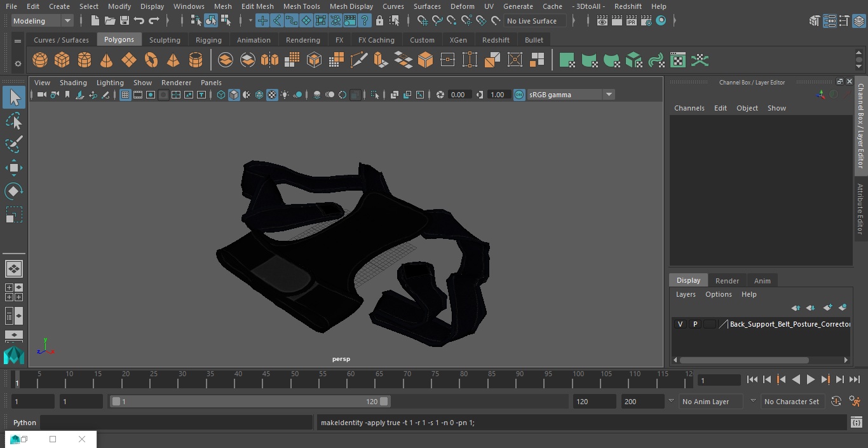868x448 pixels.
Task: Click the layer editor horizontal scrollbar
Action: (743, 360)
